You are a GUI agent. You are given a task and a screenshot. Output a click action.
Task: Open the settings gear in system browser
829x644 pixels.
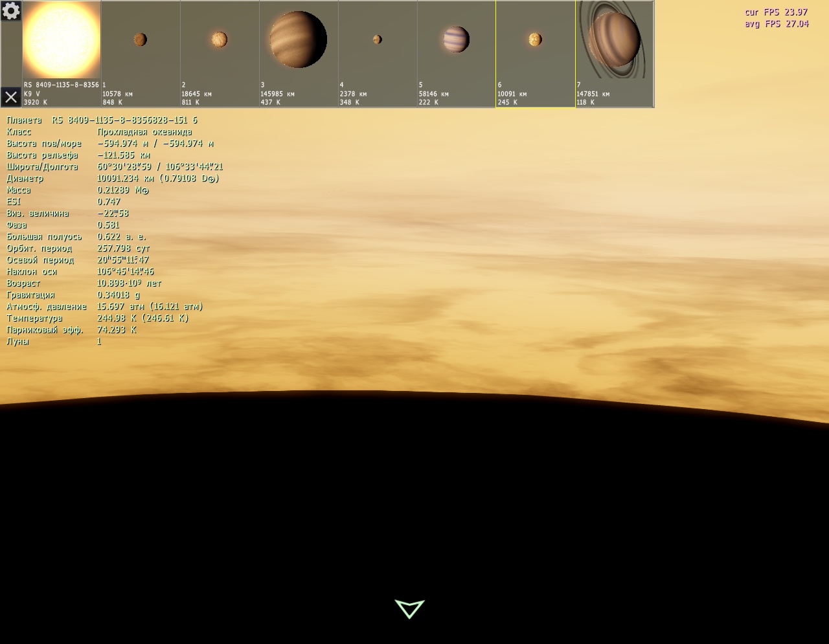[x=11, y=10]
